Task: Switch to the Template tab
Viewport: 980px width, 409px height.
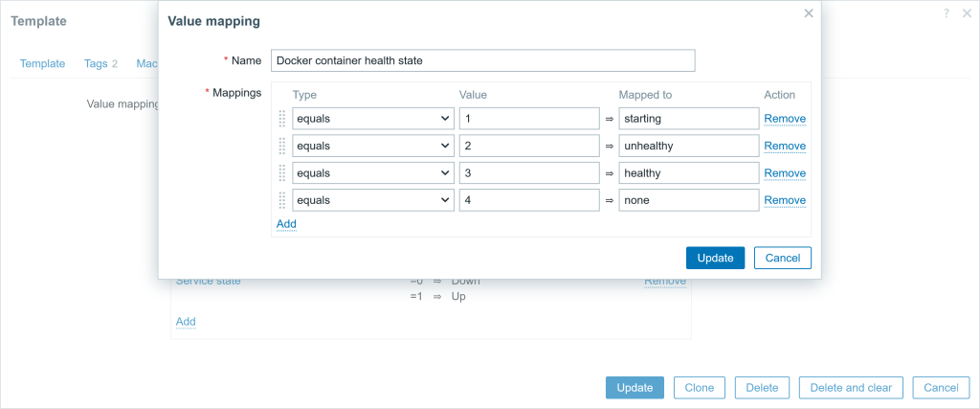Action: (x=42, y=63)
